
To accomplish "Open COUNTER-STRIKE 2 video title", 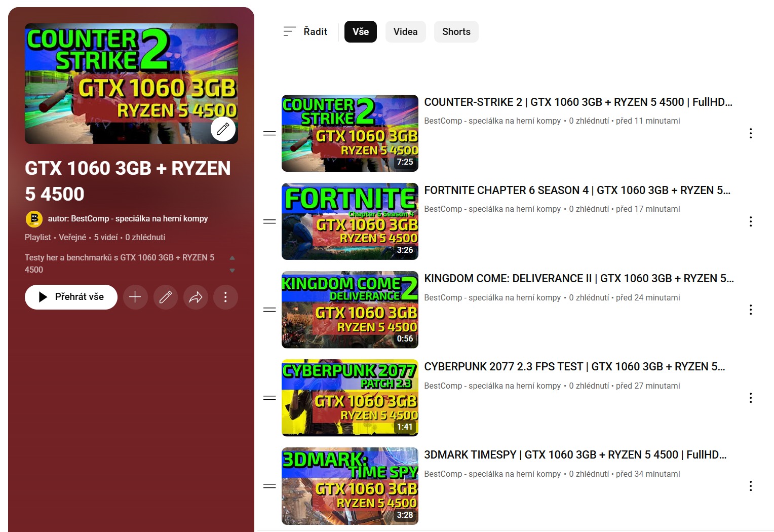I will point(578,102).
